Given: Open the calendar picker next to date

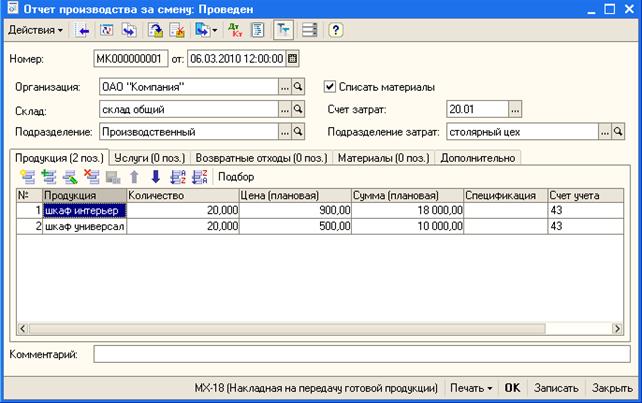Looking at the screenshot, I should click(x=292, y=59).
